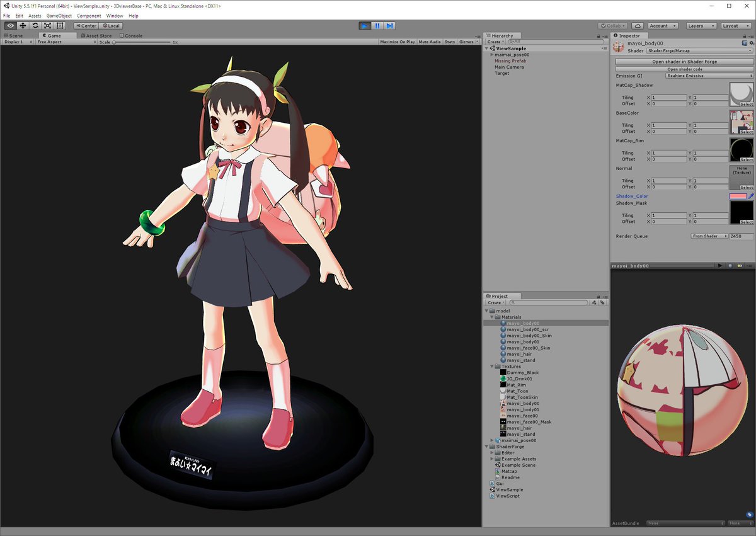The image size is (756, 536).
Task: Click the Project search by type icon
Action: click(593, 302)
